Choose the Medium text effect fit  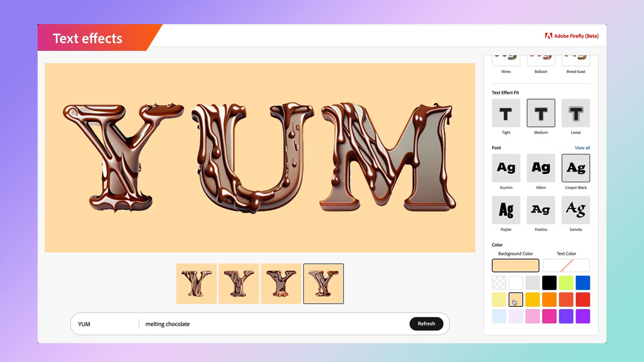point(541,113)
